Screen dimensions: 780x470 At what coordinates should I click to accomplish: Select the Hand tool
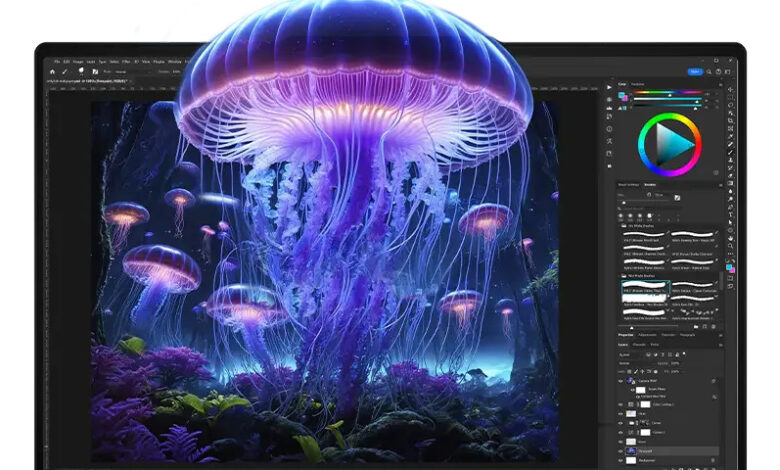point(730,238)
